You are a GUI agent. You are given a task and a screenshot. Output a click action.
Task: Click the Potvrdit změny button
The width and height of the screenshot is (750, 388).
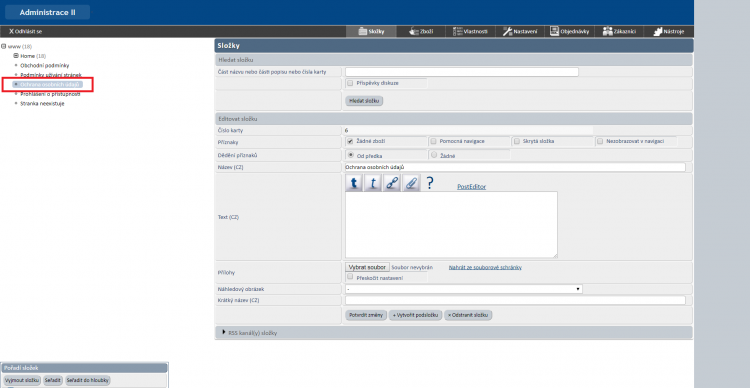tap(366, 315)
